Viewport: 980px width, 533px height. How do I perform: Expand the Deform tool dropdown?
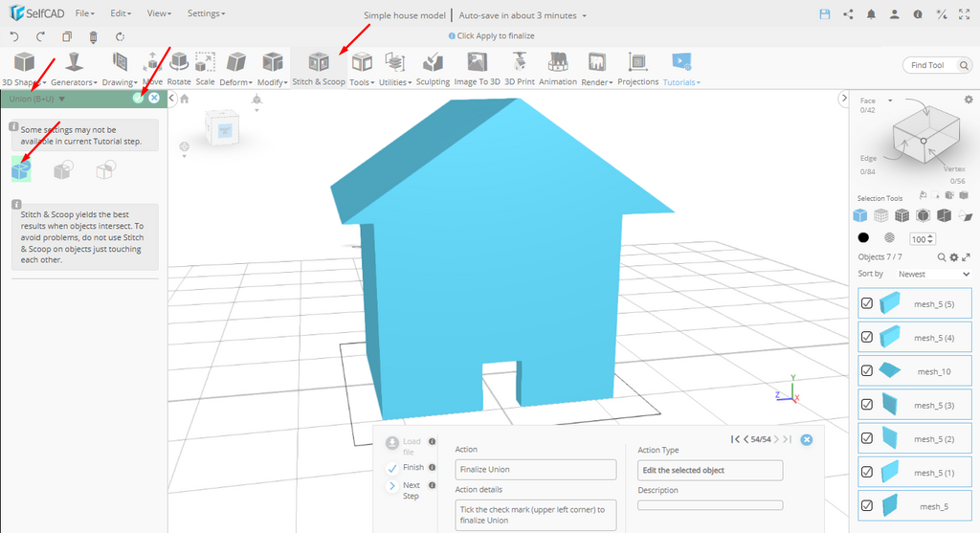(x=235, y=82)
